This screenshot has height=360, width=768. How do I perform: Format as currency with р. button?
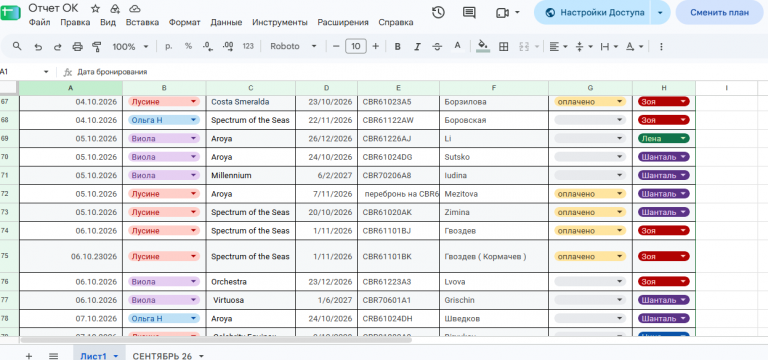169,46
